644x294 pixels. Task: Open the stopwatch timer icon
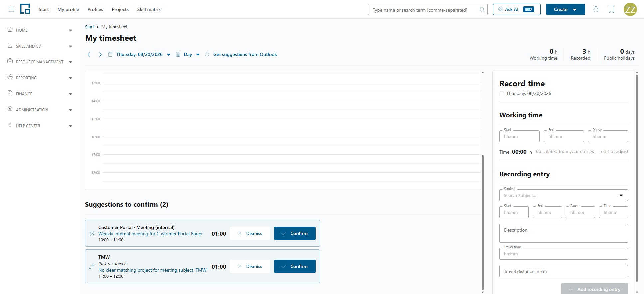tap(596, 9)
